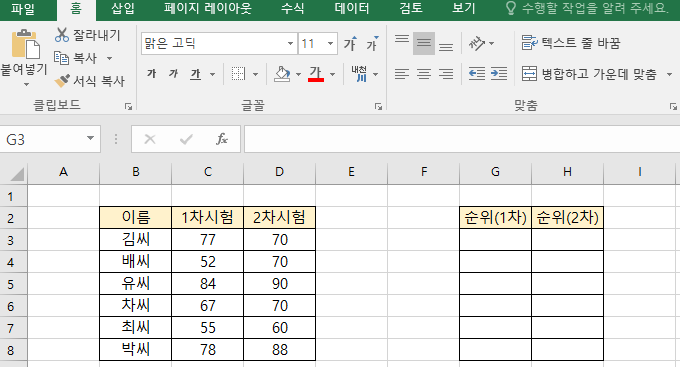
Task: Decrease font size with the smaller 가 icon
Action: point(372,43)
